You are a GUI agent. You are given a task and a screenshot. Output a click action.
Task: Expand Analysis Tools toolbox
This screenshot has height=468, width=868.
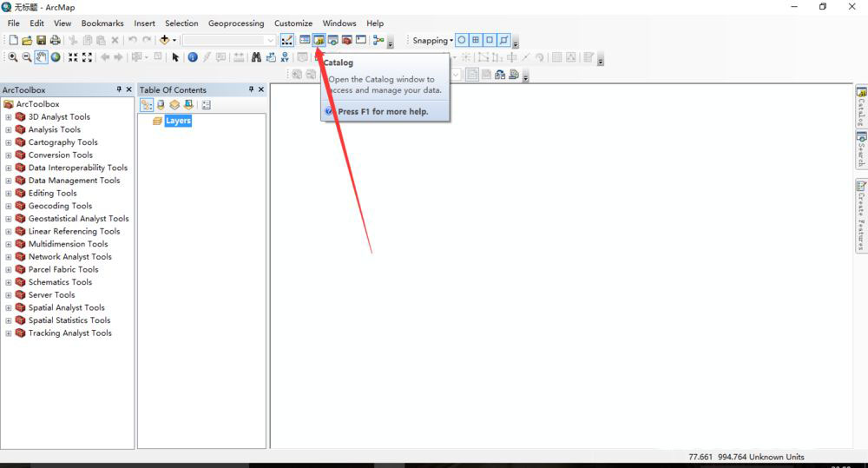pyautogui.click(x=9, y=129)
